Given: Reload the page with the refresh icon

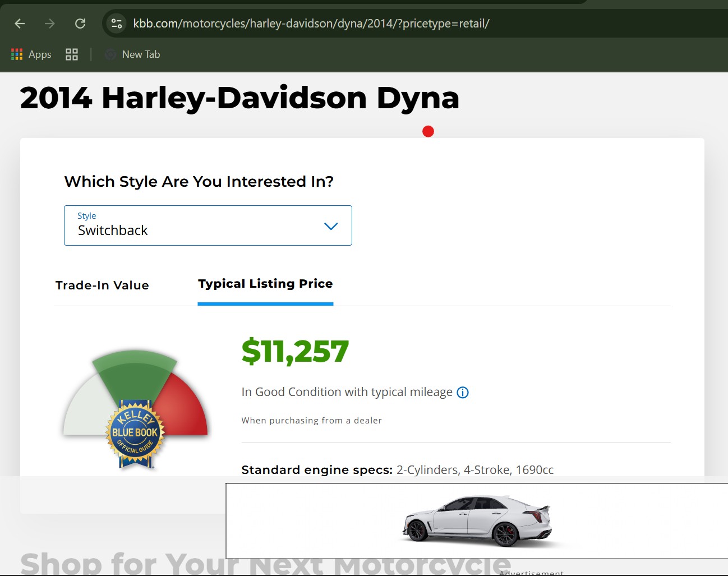Looking at the screenshot, I should pyautogui.click(x=80, y=24).
